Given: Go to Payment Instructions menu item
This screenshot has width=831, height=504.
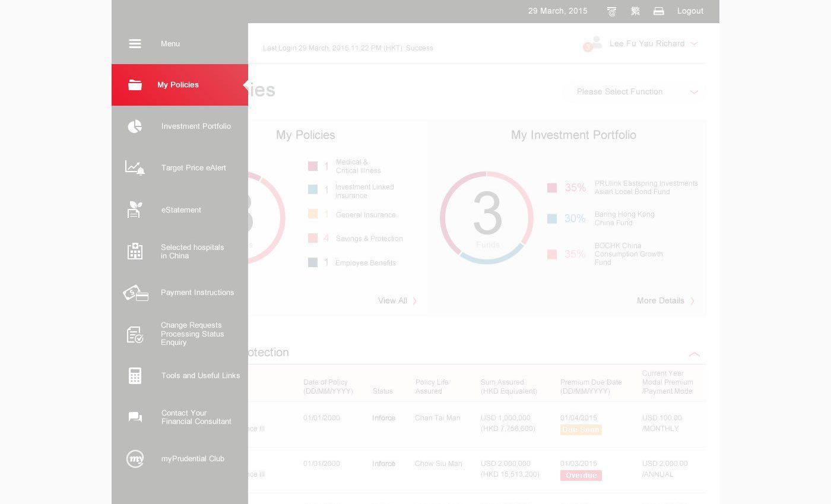Looking at the screenshot, I should click(180, 293).
